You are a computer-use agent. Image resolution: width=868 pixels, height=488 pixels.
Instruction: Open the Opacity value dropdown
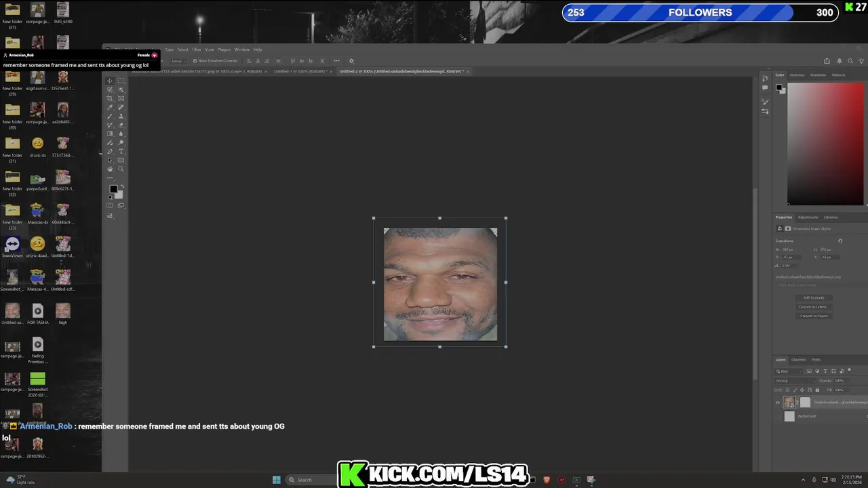click(x=848, y=381)
